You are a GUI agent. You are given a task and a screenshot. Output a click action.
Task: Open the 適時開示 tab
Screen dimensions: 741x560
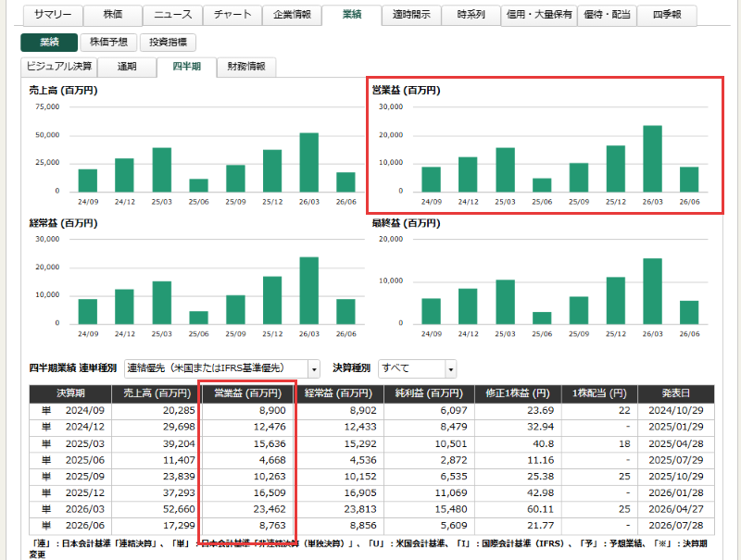coord(411,15)
